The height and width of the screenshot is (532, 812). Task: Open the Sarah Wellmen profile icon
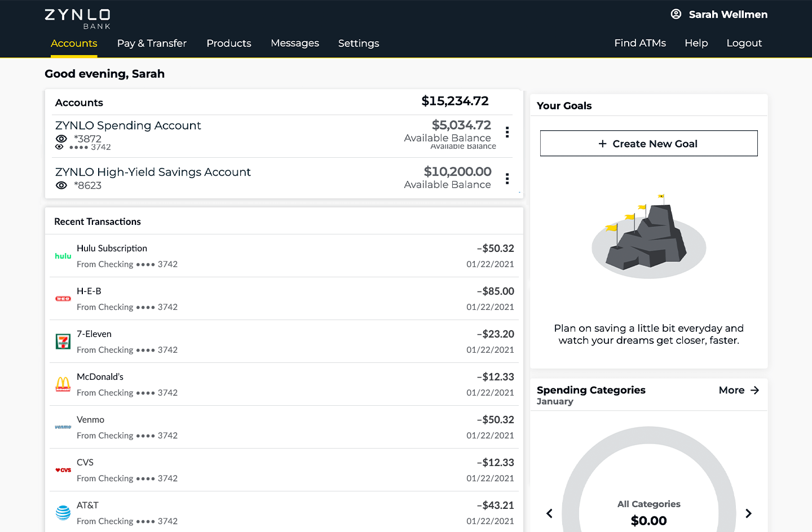click(676, 14)
